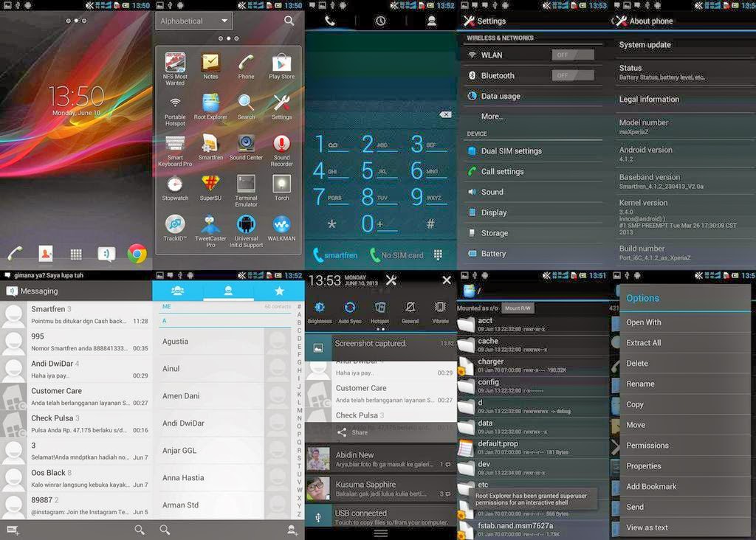
Task: Launch Root Explorer app
Action: pyautogui.click(x=210, y=106)
